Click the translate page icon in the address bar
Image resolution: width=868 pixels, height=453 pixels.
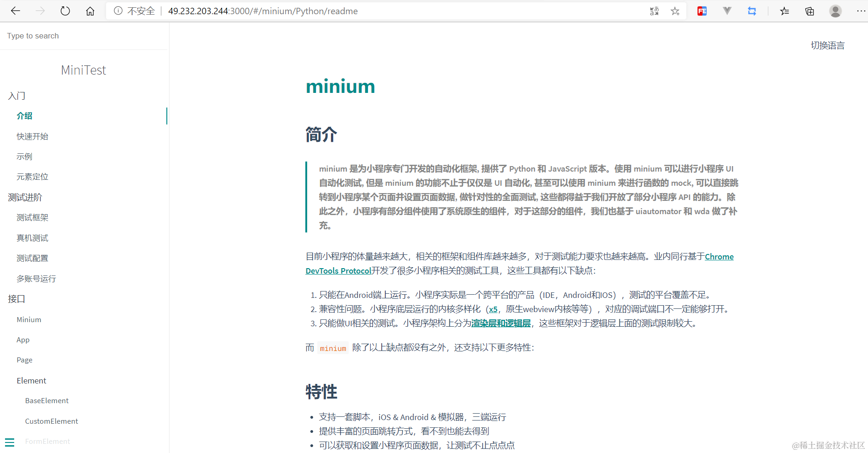655,11
